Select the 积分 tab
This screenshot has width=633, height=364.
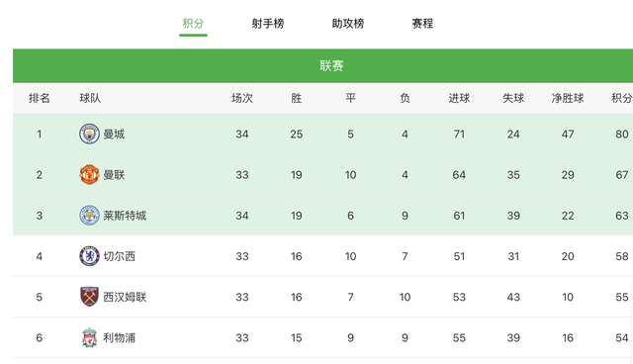tap(193, 24)
